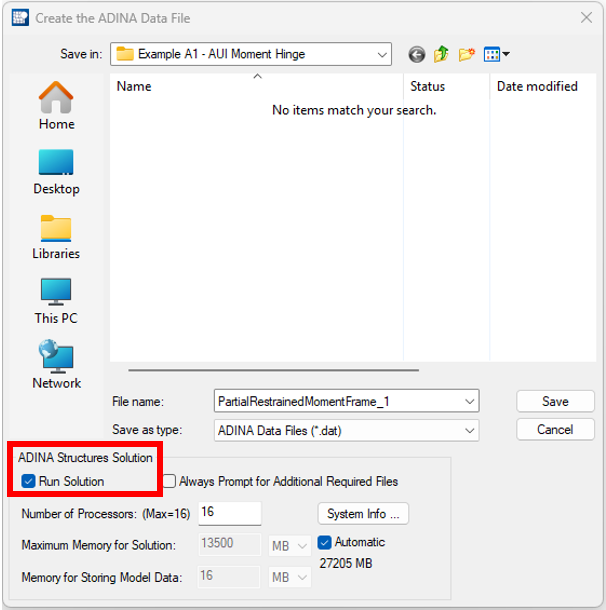The height and width of the screenshot is (610, 606).
Task: Open Maximum Memory unit MB dropdown
Action: click(290, 546)
